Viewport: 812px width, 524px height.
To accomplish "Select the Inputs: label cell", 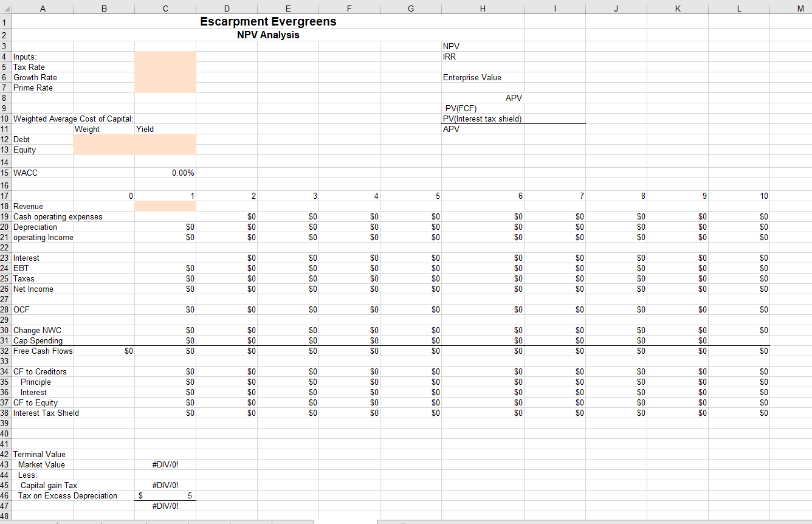I will [25, 57].
